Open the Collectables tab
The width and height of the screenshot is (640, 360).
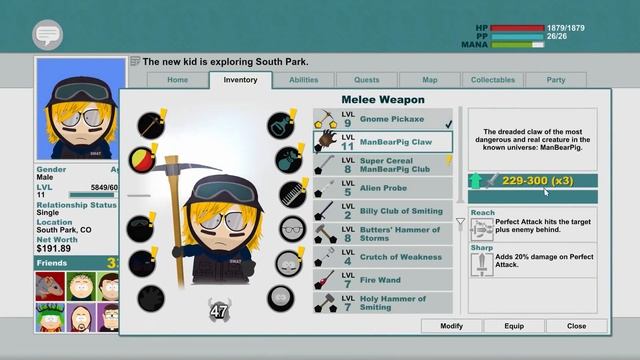pyautogui.click(x=493, y=80)
